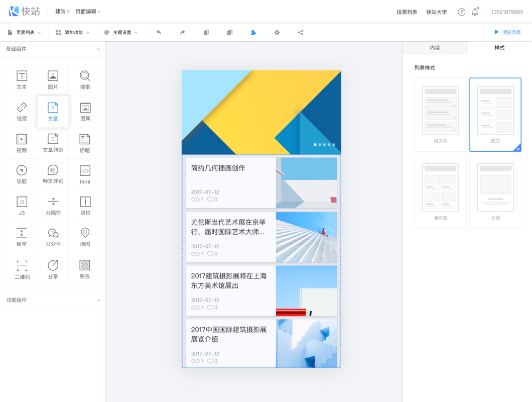This screenshot has height=402, width=532.
Task: Select the 图片 image component
Action: point(53,80)
